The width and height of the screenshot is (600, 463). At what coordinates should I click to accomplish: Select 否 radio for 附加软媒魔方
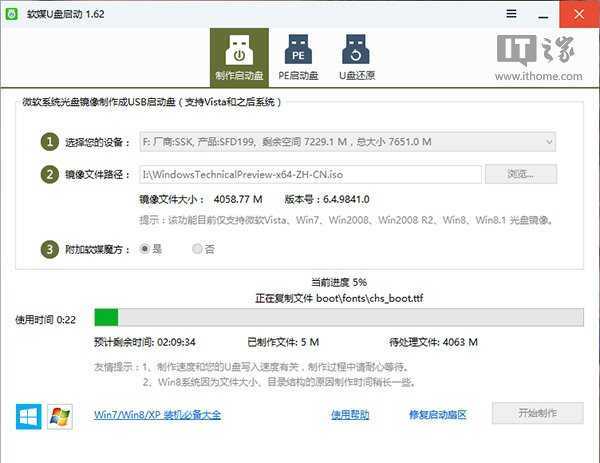[x=197, y=249]
